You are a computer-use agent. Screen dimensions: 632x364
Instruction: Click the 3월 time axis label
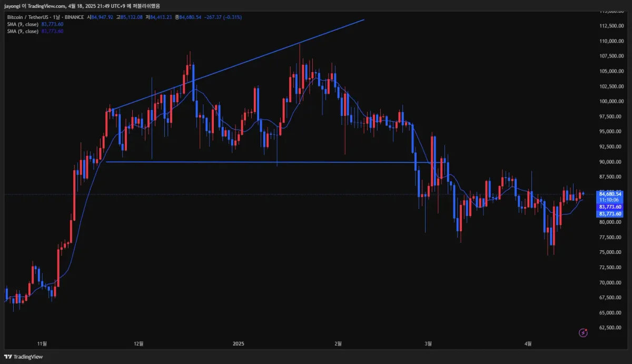[428, 344]
